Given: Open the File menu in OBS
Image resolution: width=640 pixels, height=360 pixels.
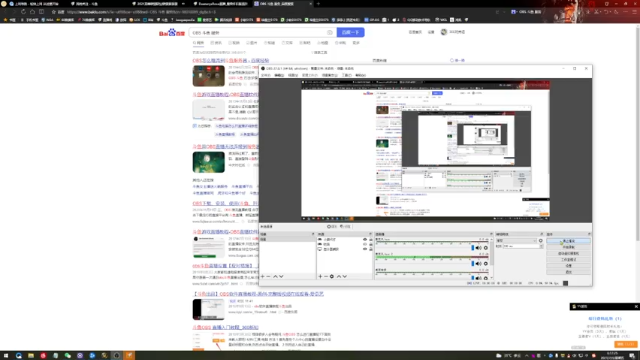Looking at the screenshot, I should (266, 76).
